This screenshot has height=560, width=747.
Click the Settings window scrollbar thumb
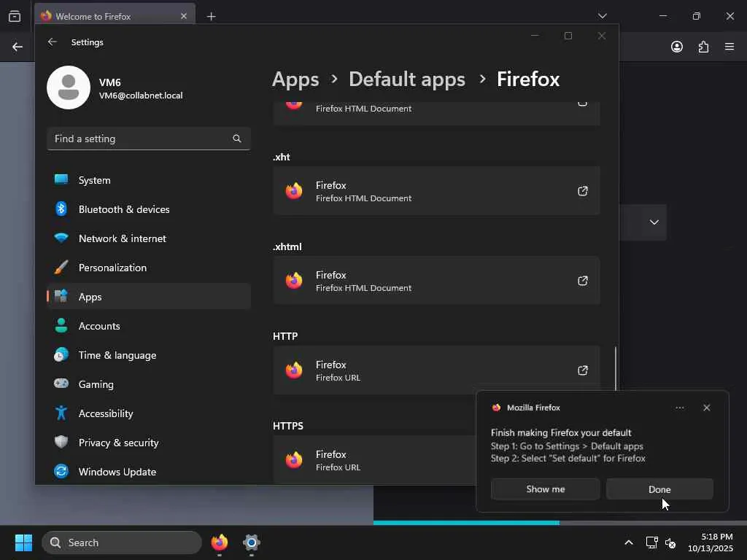coord(616,368)
